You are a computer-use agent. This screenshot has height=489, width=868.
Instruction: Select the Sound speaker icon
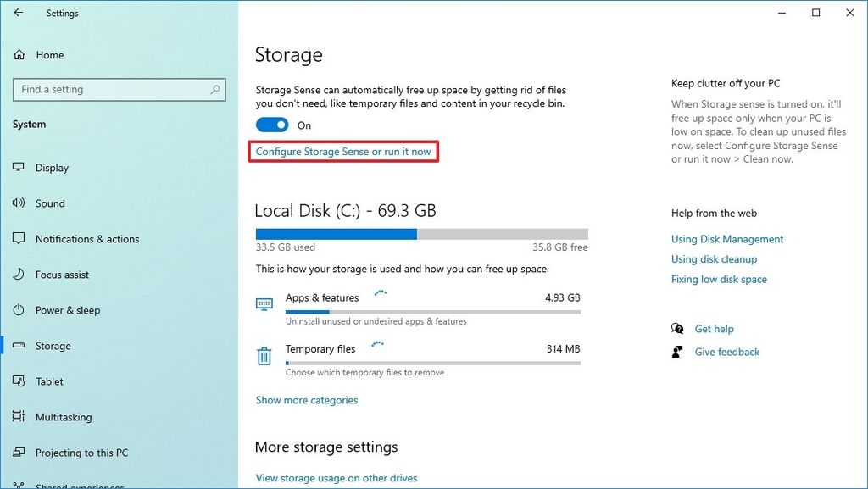(19, 203)
